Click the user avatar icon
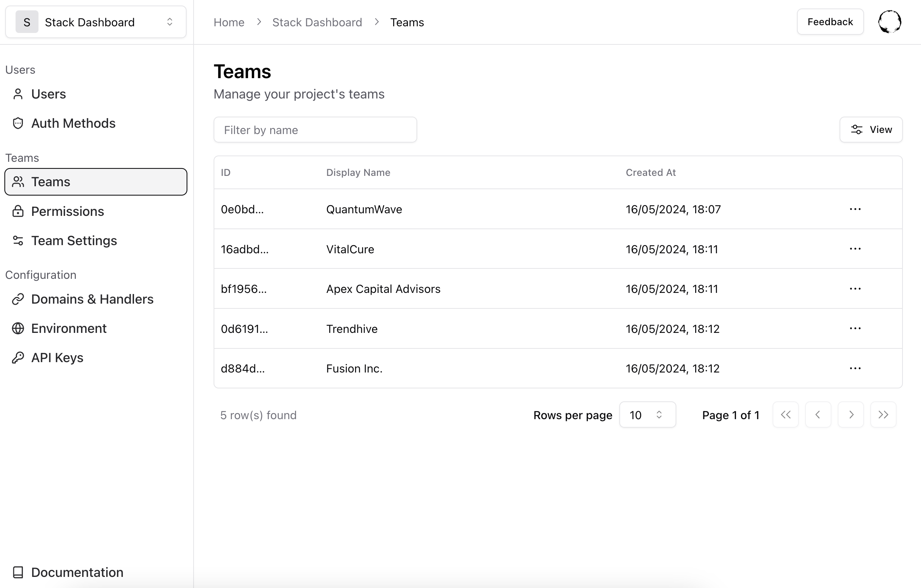Image resolution: width=921 pixels, height=588 pixels. pos(889,22)
